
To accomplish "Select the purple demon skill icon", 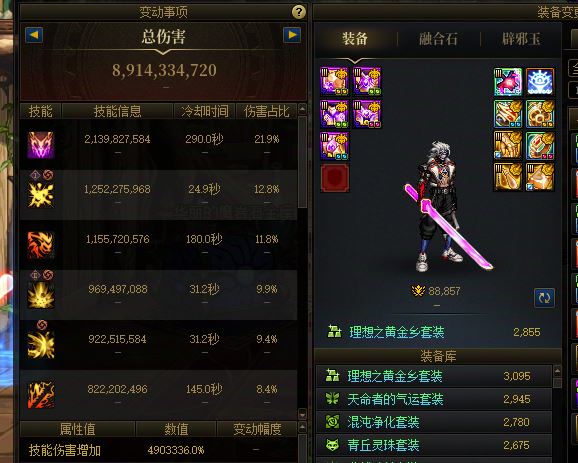I will [x=41, y=145].
